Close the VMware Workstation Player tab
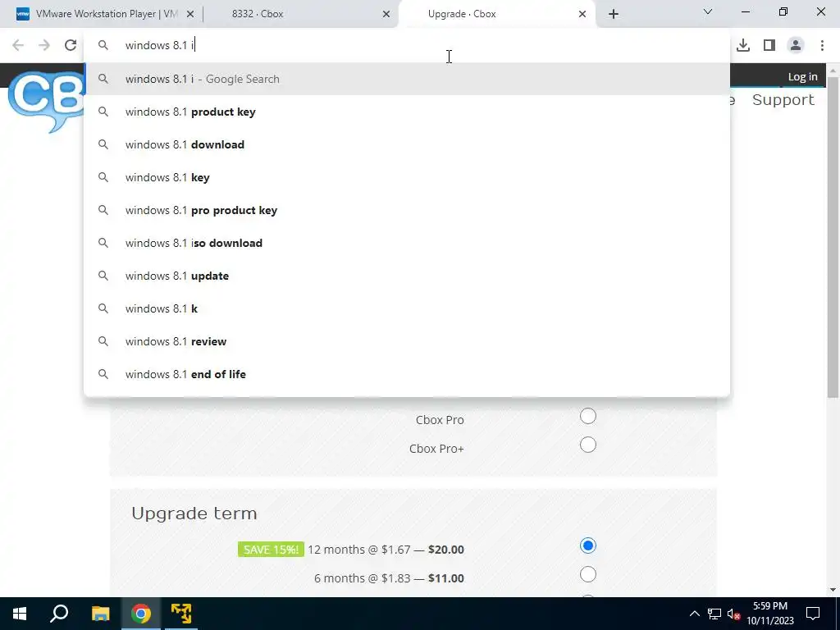This screenshot has height=630, width=840. 190,14
